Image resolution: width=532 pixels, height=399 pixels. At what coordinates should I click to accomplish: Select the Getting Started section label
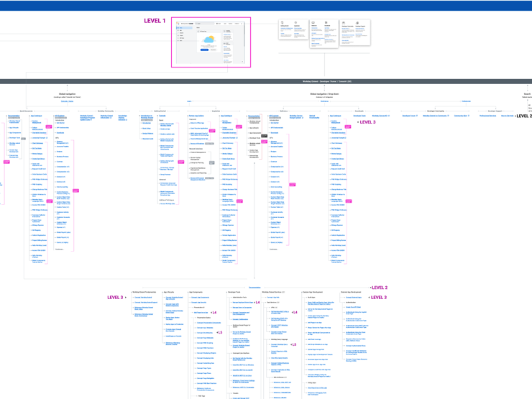coord(160,111)
